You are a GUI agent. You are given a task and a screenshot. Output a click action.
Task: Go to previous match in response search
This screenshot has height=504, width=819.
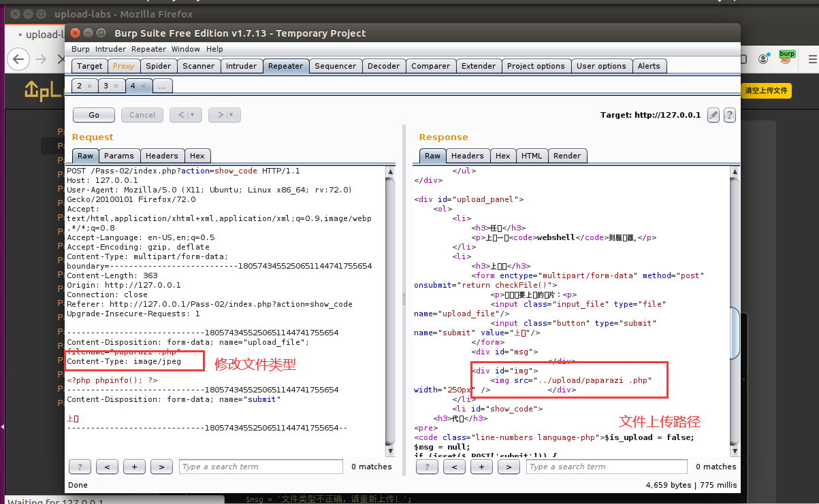pos(454,467)
